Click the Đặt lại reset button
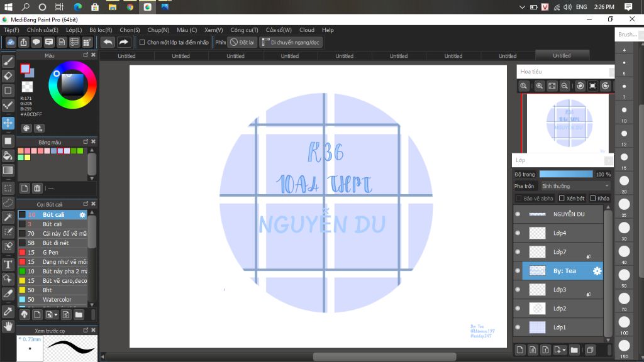 click(242, 42)
